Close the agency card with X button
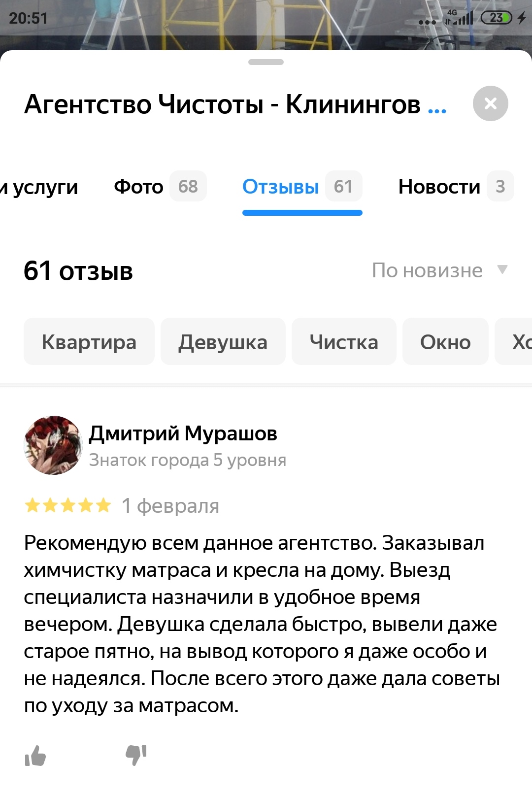Image resolution: width=532 pixels, height=796 pixels. point(490,103)
